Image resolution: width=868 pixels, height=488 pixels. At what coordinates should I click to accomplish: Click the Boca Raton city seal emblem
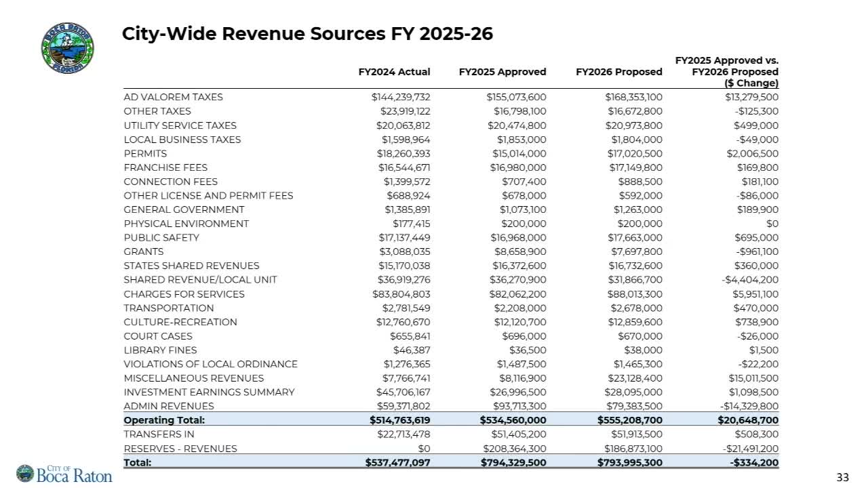point(67,47)
